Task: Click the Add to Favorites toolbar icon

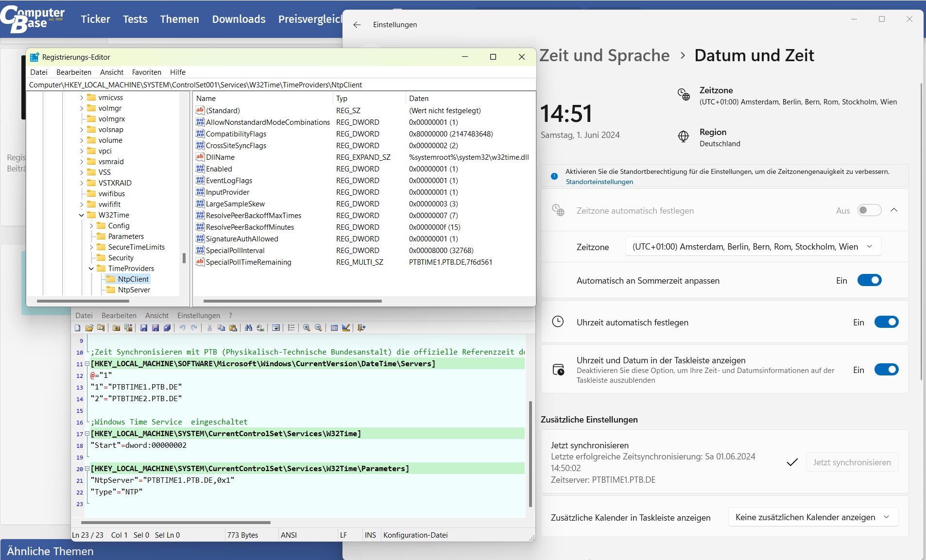Action: 128,328
